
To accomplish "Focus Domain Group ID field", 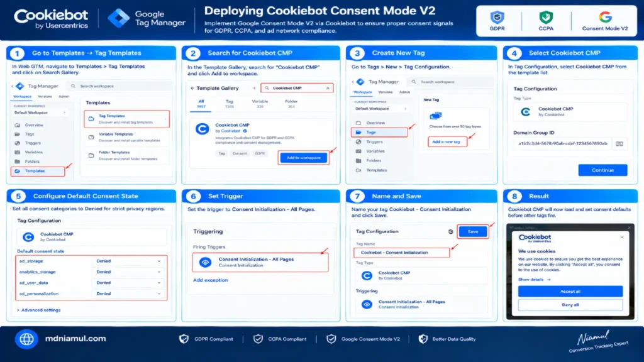I will pyautogui.click(x=562, y=144).
